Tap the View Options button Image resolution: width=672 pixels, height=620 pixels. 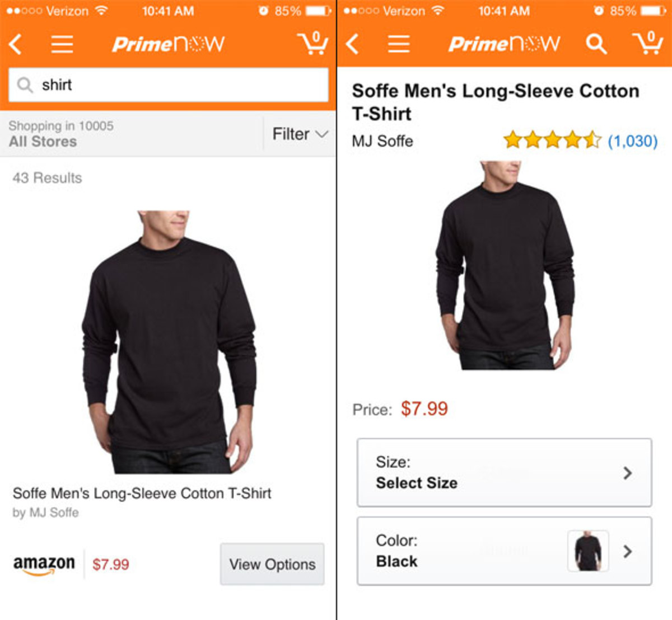pyautogui.click(x=272, y=564)
